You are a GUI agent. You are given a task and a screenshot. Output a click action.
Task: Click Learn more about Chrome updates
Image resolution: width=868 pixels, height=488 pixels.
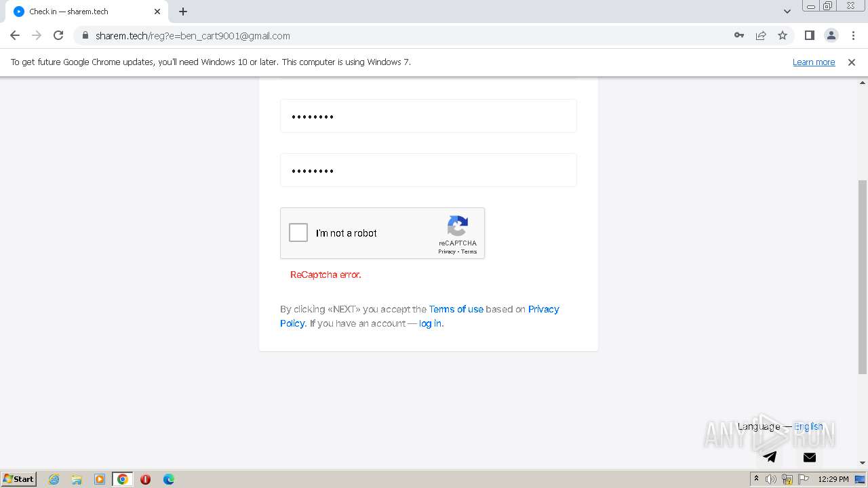[814, 62]
